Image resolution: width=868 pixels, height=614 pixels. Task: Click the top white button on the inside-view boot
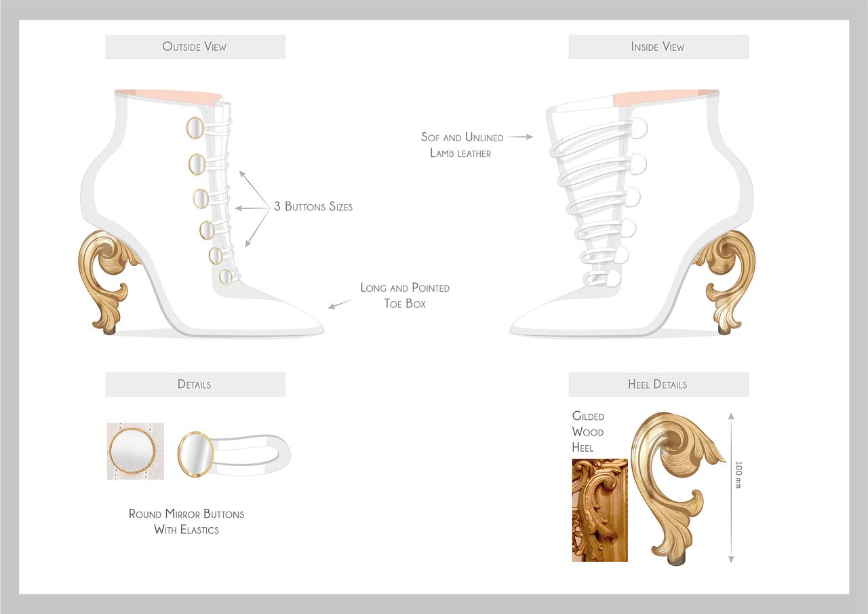[x=639, y=126]
